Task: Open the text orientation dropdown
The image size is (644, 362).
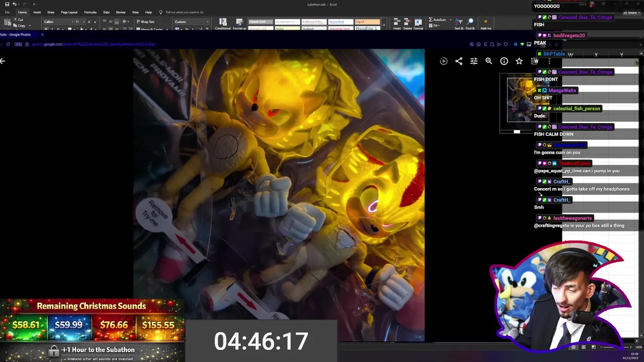Action: coord(126,22)
